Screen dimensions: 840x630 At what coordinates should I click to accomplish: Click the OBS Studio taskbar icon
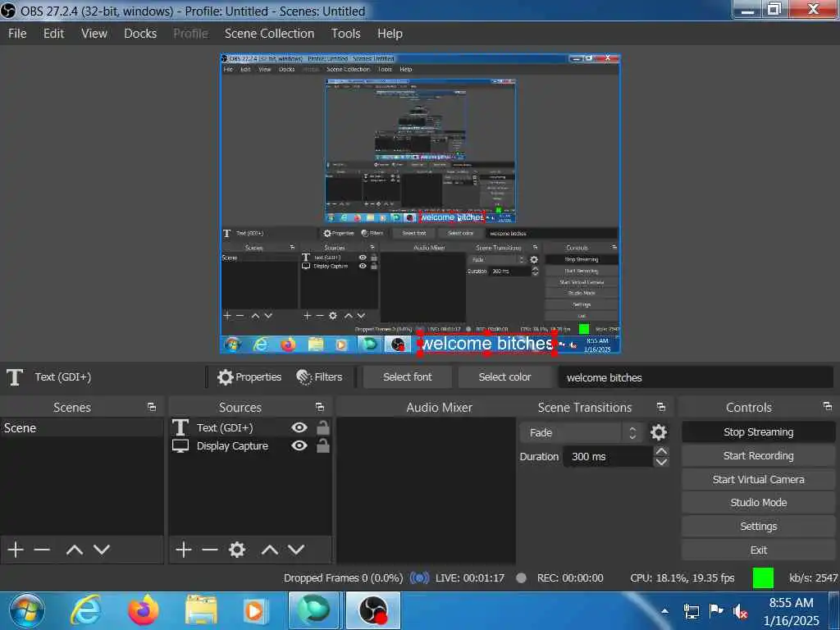point(373,610)
